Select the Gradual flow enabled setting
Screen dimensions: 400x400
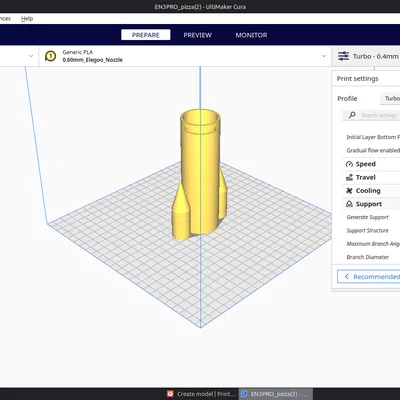click(x=373, y=151)
